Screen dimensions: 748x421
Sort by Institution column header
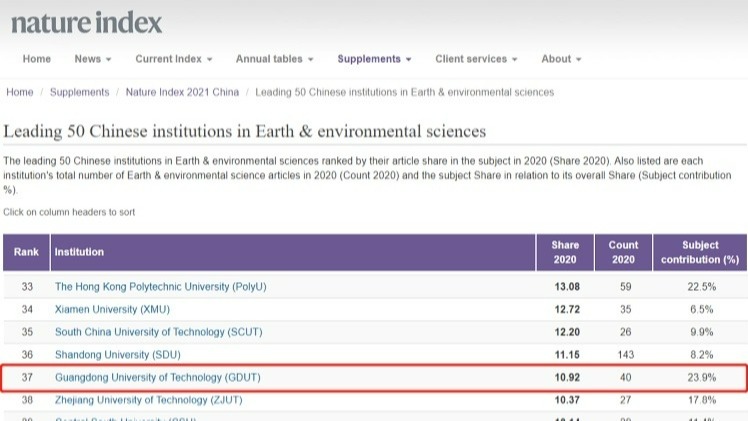point(79,252)
